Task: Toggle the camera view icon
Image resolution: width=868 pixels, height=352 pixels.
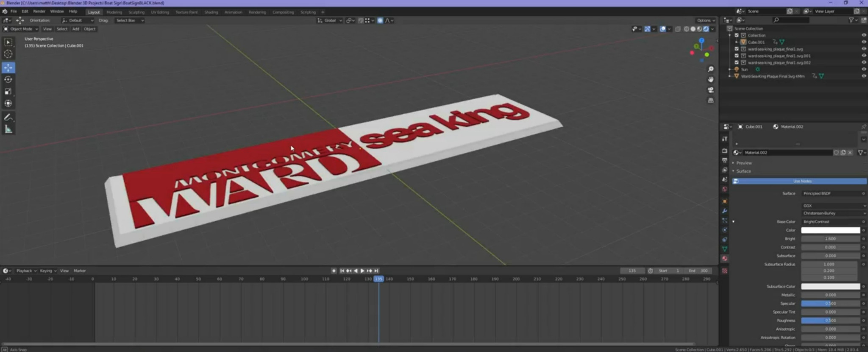Action: (711, 90)
